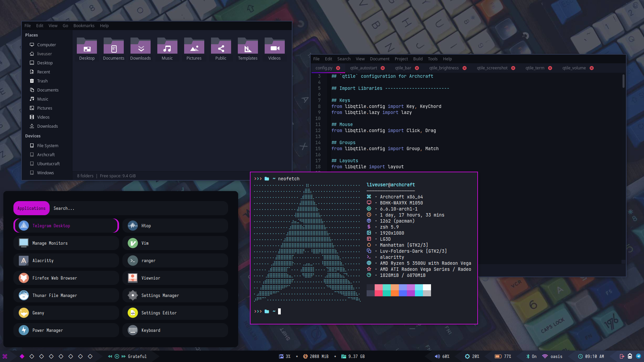644x362 pixels.
Task: Close the qtile_bar tab
Action: pos(417,68)
